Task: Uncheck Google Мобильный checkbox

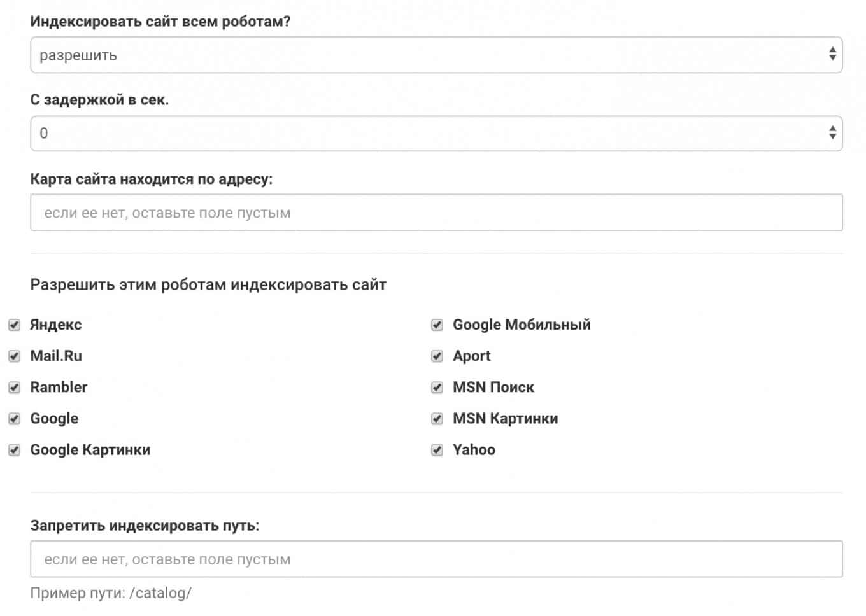Action: coord(437,325)
